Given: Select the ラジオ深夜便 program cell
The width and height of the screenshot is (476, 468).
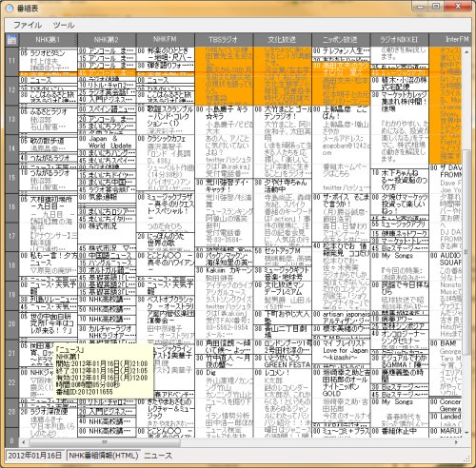Looking at the screenshot, I should (49, 422).
